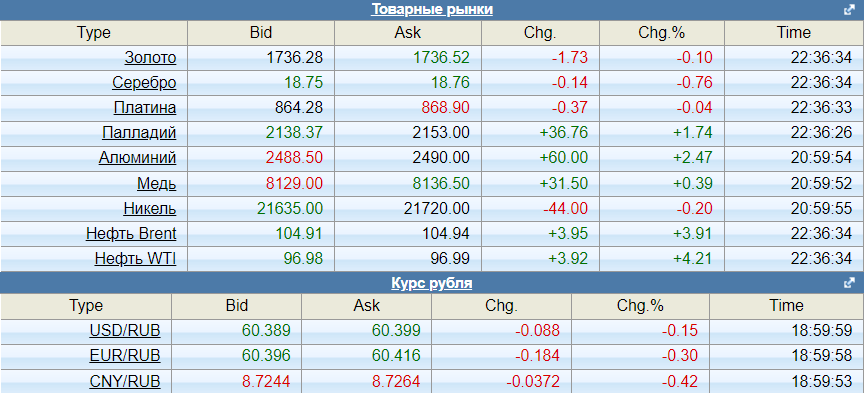Image resolution: width=866 pixels, height=393 pixels.
Task: Click the Time header in the ruble table
Action: (787, 306)
